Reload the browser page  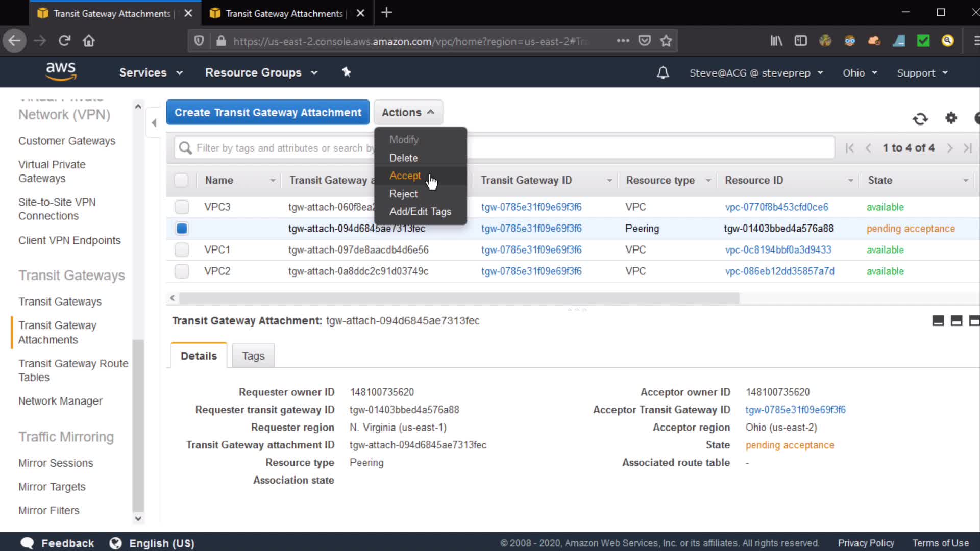pyautogui.click(x=64, y=41)
